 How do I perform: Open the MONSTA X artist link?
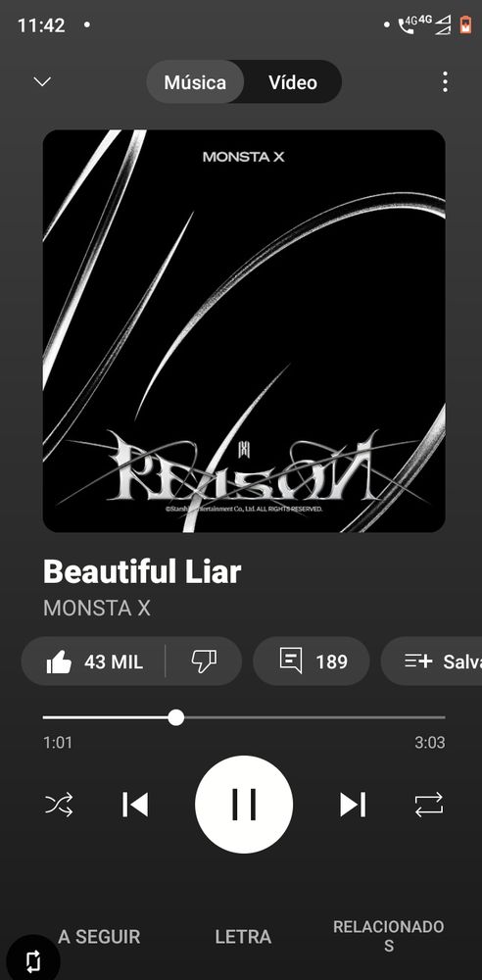(x=97, y=608)
